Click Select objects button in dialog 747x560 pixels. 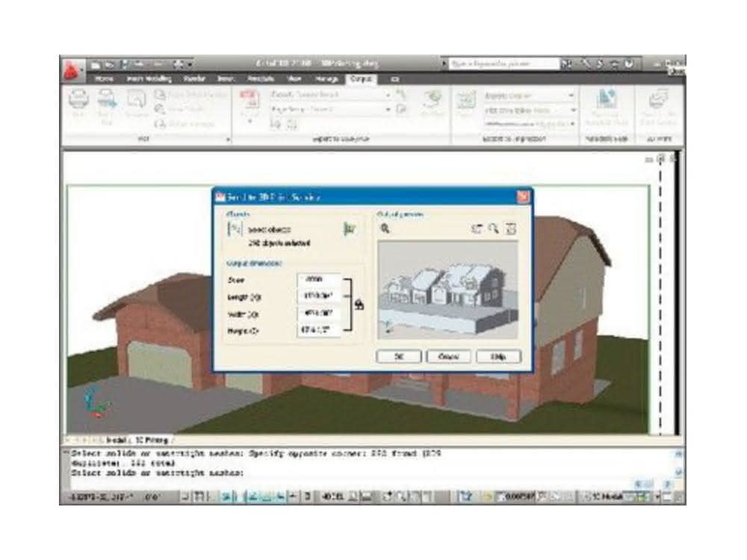(x=235, y=229)
